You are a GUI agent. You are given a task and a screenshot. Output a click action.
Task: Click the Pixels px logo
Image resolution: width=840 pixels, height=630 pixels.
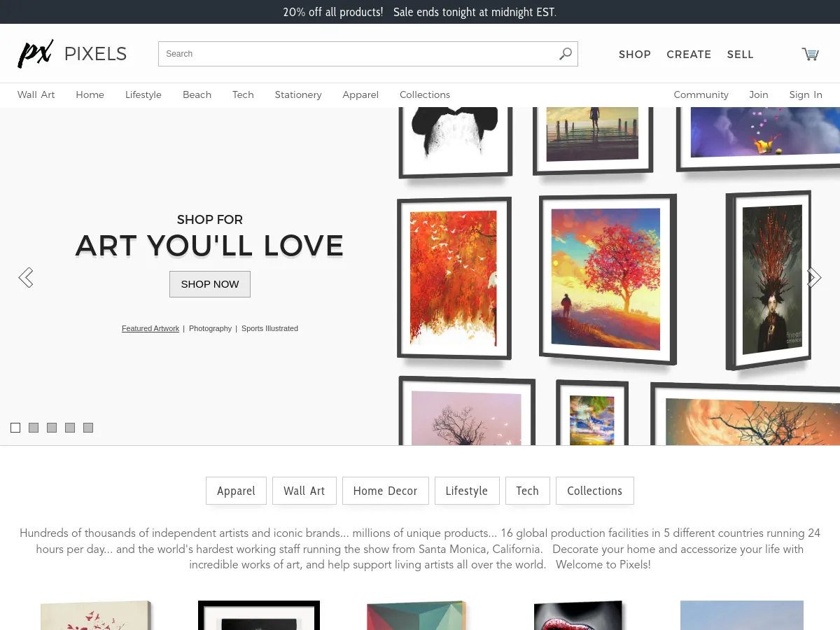pos(35,54)
